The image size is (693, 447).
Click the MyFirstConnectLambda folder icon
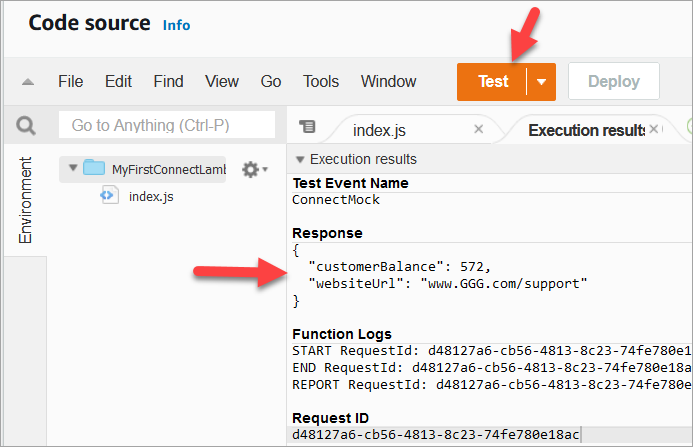94,168
